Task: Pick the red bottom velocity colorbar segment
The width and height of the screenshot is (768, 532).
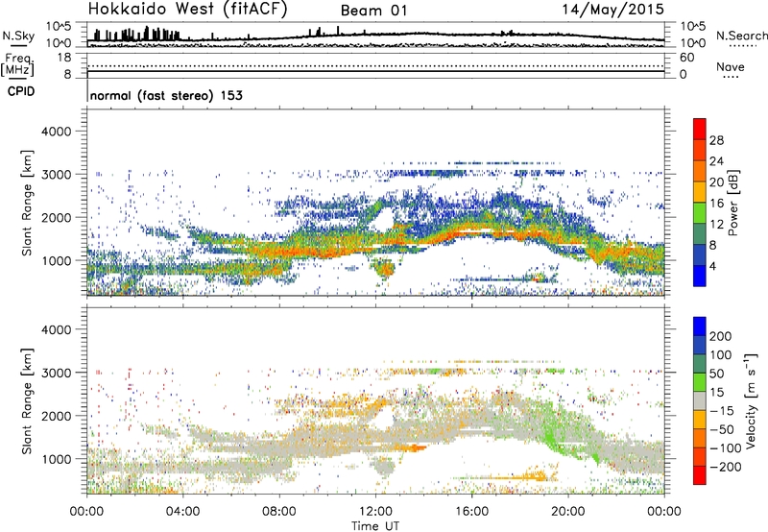Action: click(700, 475)
